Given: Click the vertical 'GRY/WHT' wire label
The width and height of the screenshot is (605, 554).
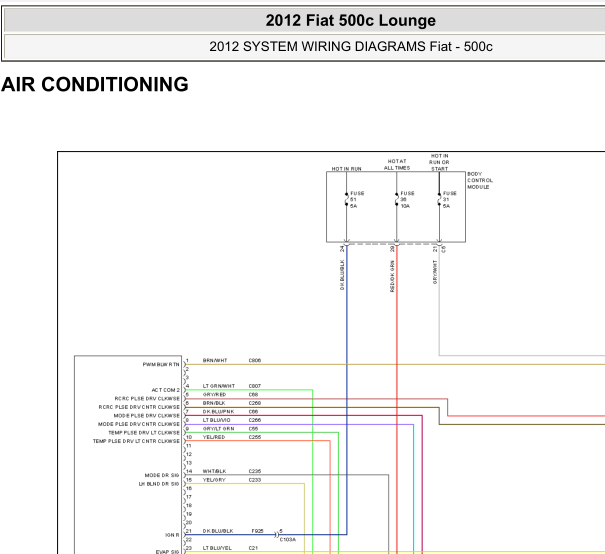Looking at the screenshot, I should (435, 272).
